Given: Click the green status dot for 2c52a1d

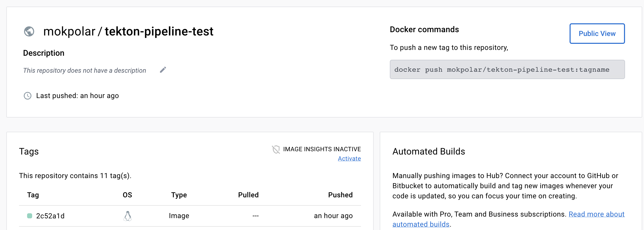Looking at the screenshot, I should (x=30, y=216).
